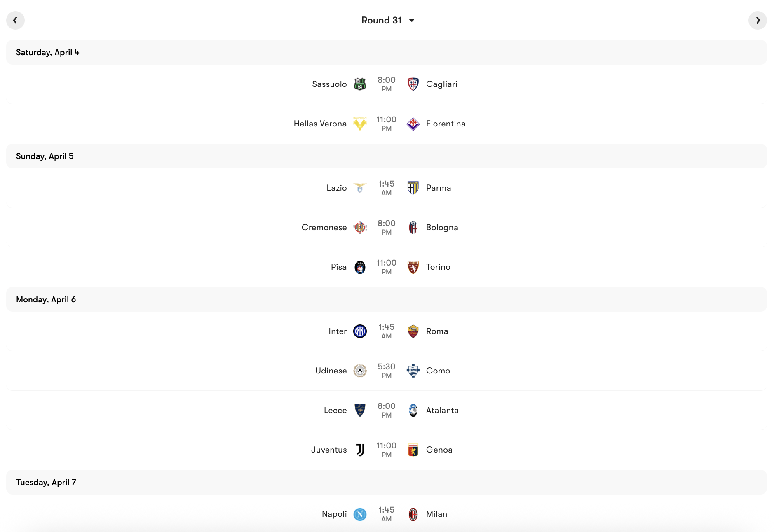Click the Cagliari club badge
The width and height of the screenshot is (774, 532).
pos(413,84)
